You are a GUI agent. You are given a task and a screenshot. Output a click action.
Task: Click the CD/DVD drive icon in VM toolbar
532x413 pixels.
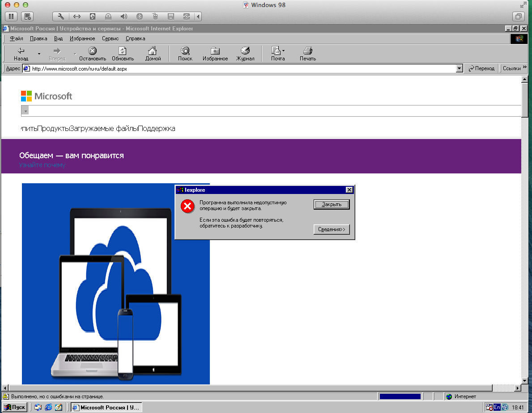click(108, 16)
